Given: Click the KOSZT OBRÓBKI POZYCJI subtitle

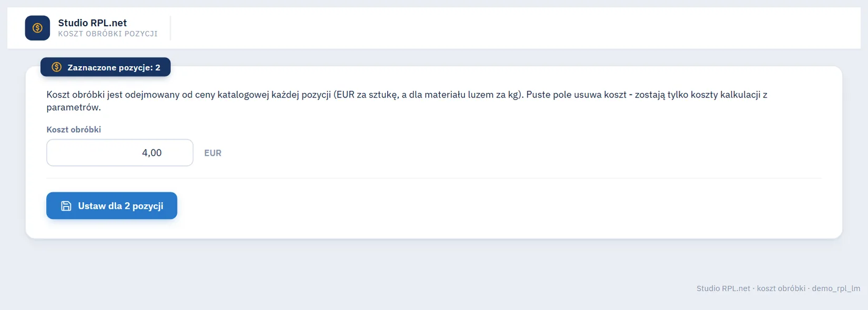Looking at the screenshot, I should [x=108, y=34].
